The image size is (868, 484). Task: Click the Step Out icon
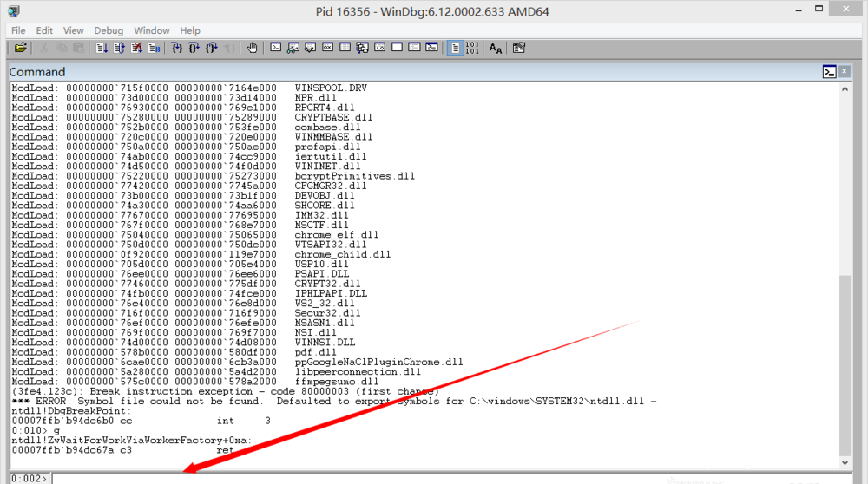tap(212, 48)
